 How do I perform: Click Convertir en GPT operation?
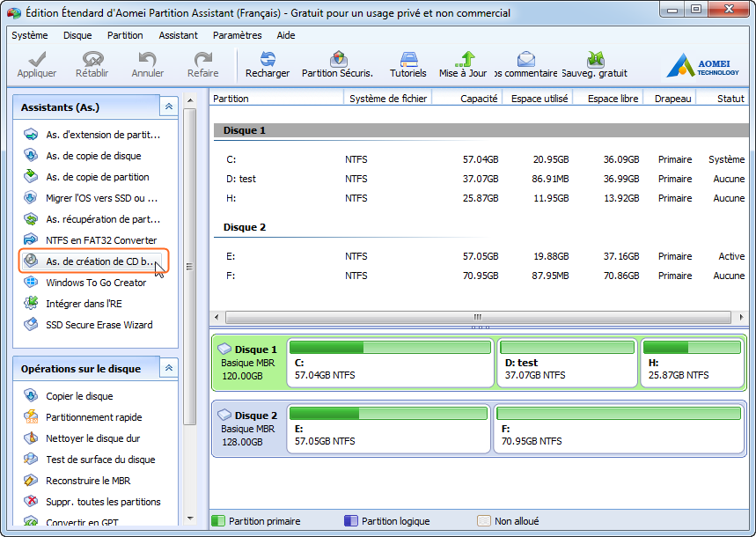(71, 521)
